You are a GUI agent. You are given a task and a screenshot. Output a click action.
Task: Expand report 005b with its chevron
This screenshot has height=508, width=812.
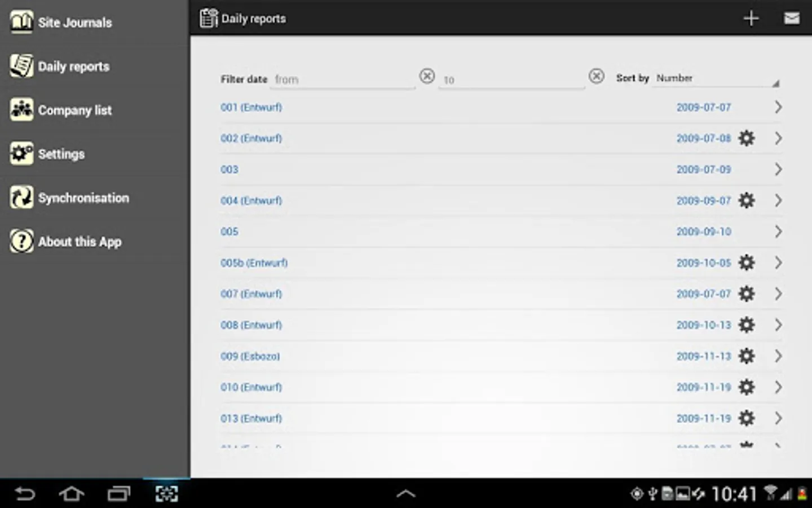pos(778,262)
